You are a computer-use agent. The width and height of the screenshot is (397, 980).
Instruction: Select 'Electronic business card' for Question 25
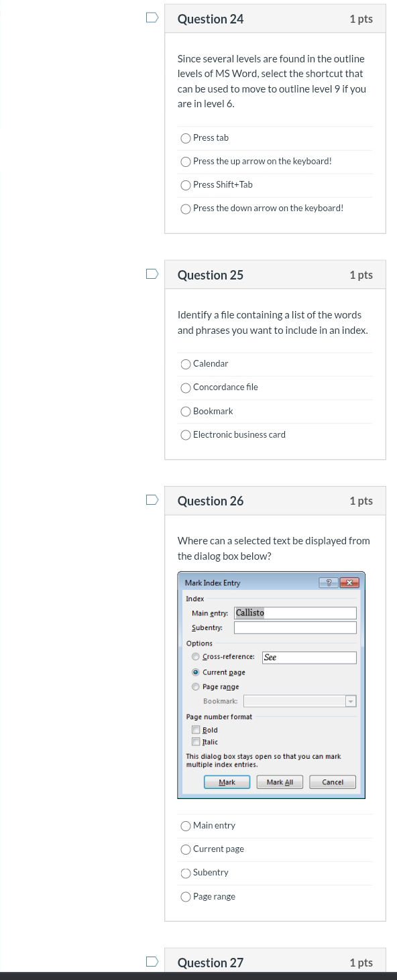point(186,435)
